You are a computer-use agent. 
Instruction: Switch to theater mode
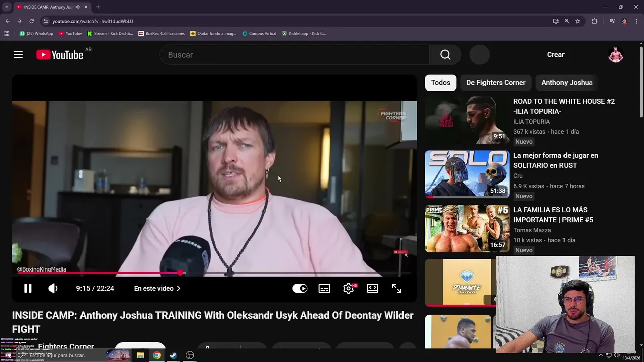[373, 288]
